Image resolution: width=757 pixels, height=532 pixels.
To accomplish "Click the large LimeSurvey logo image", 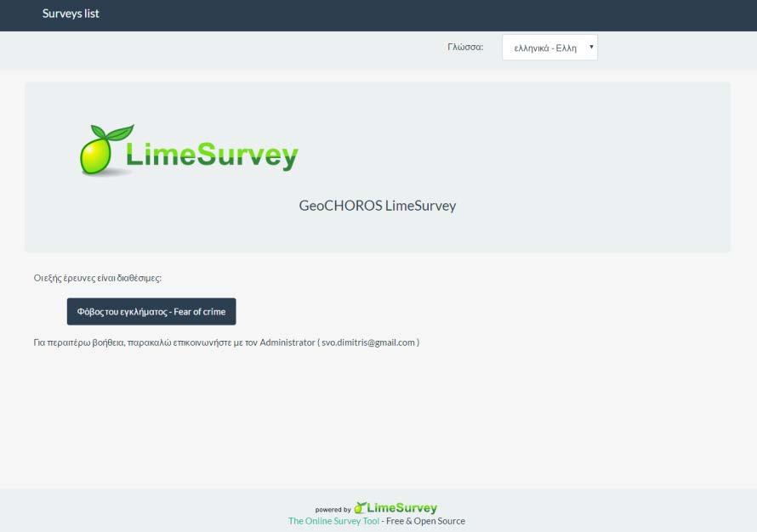I will [189, 150].
